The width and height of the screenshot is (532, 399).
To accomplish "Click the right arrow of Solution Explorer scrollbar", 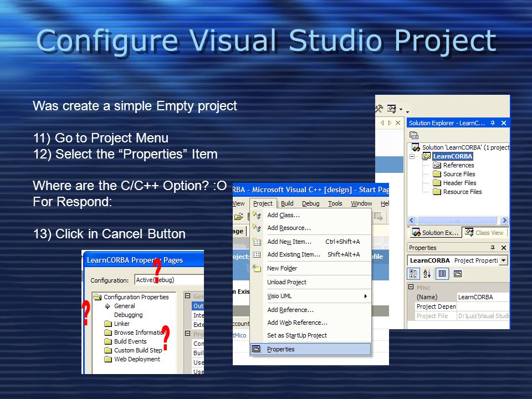I will click(x=504, y=220).
